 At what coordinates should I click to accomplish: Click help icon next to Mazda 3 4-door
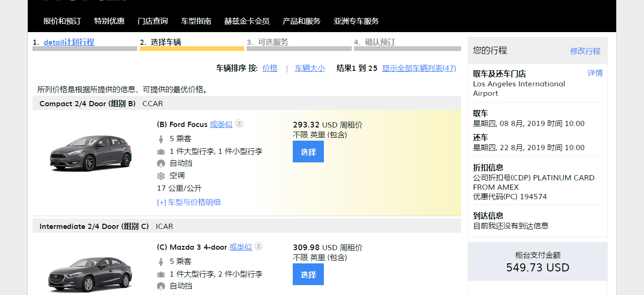(259, 246)
